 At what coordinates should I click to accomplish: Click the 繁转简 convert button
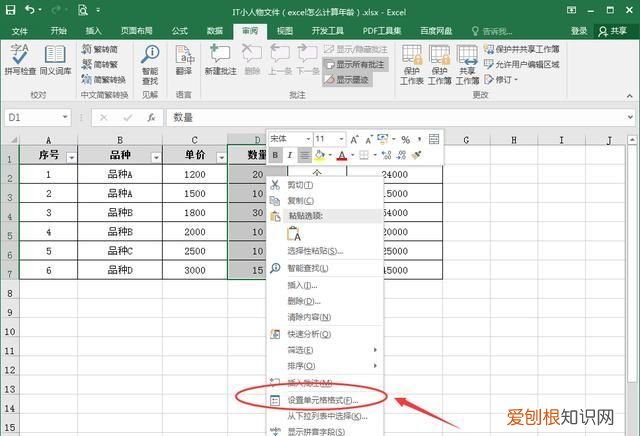[x=100, y=49]
